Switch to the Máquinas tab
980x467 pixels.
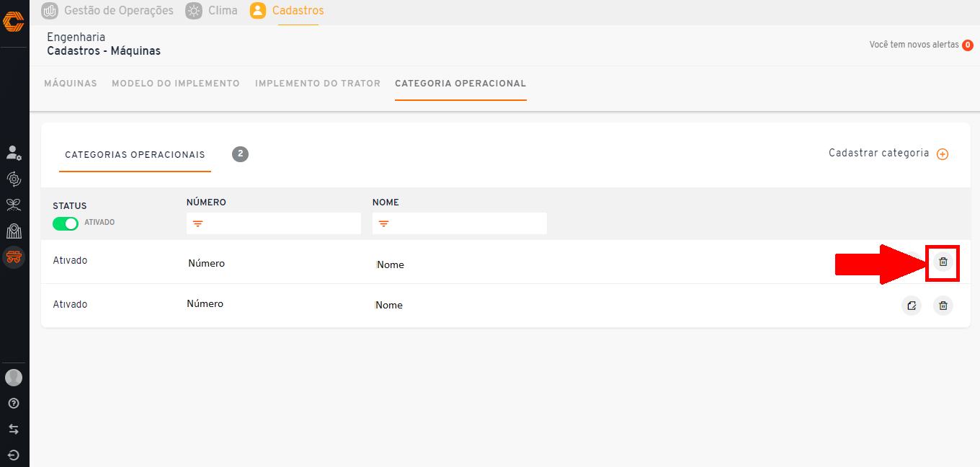[71, 84]
